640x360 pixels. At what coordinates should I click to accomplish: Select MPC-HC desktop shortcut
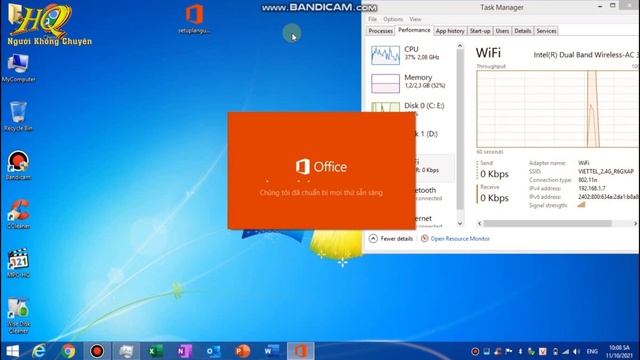coord(18,263)
